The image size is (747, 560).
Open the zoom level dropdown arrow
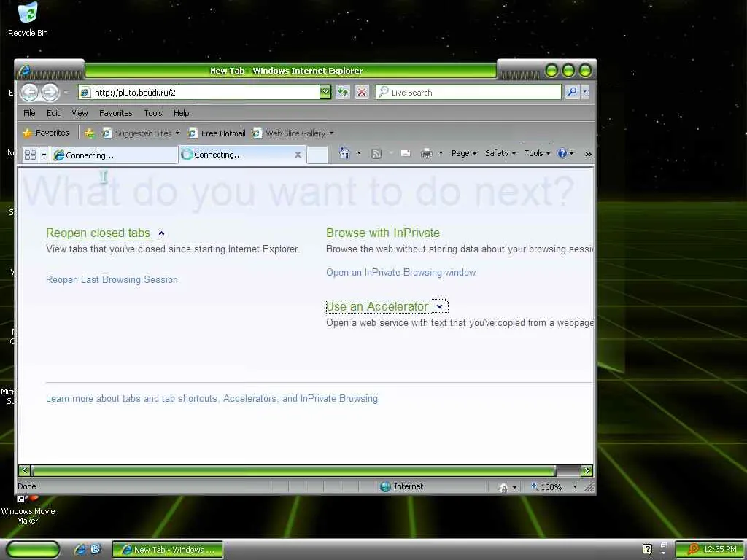coord(575,486)
